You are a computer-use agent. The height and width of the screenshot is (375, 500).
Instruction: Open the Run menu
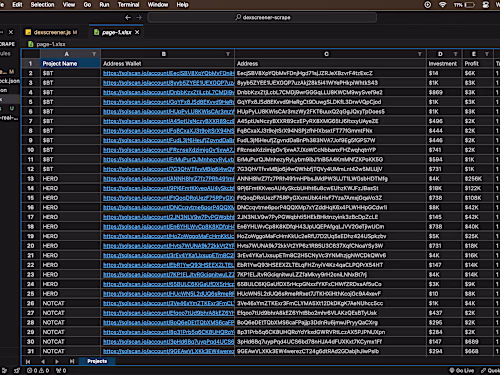[104, 5]
